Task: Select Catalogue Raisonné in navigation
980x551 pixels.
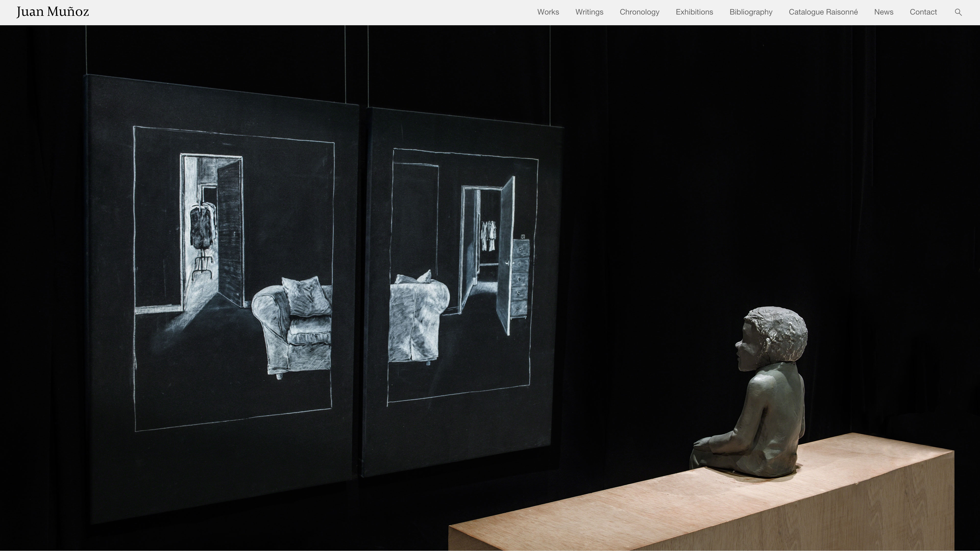Action: tap(823, 12)
